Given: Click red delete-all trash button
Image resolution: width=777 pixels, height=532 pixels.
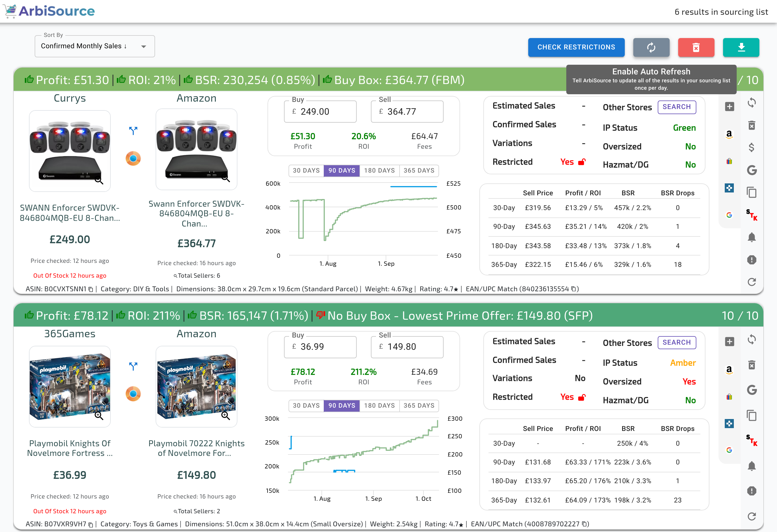Looking at the screenshot, I should [x=696, y=47].
